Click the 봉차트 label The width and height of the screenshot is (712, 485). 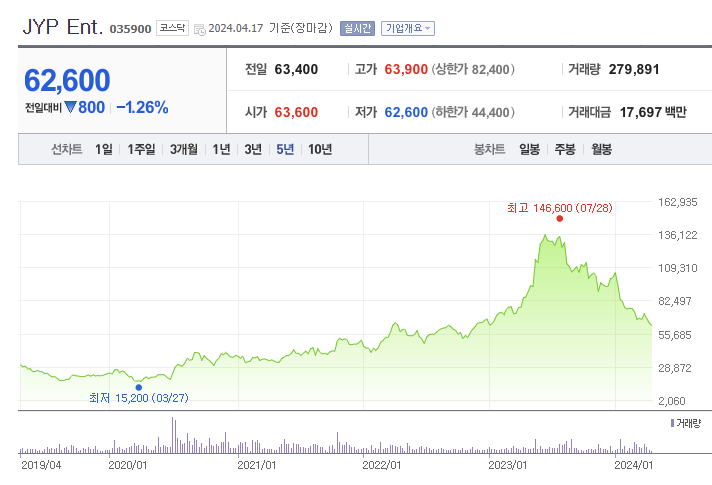490,149
